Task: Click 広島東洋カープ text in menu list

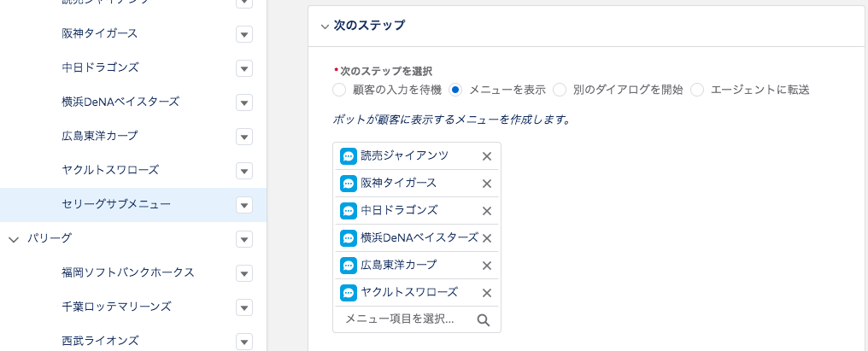Action: 399,265
